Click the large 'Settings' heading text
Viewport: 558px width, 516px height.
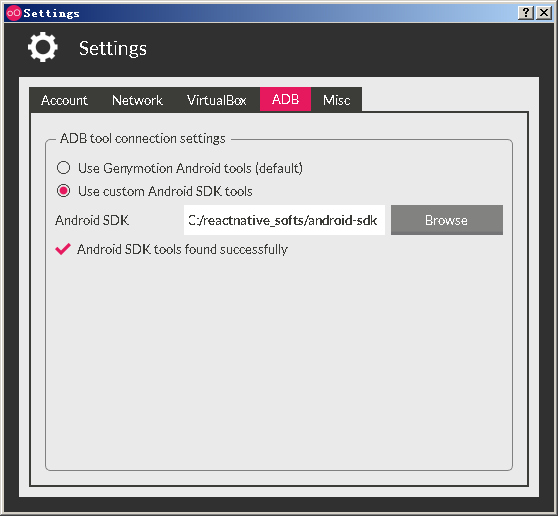coord(113,48)
